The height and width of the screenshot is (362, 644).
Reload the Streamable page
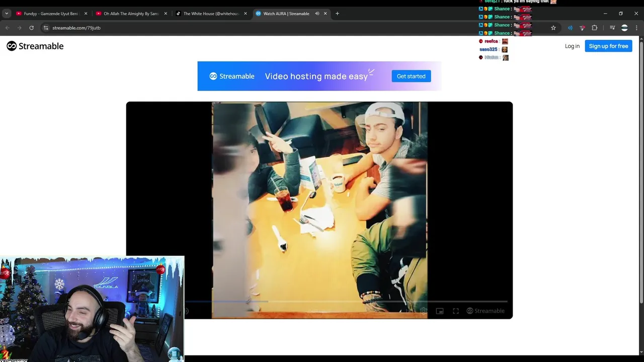coord(31,28)
